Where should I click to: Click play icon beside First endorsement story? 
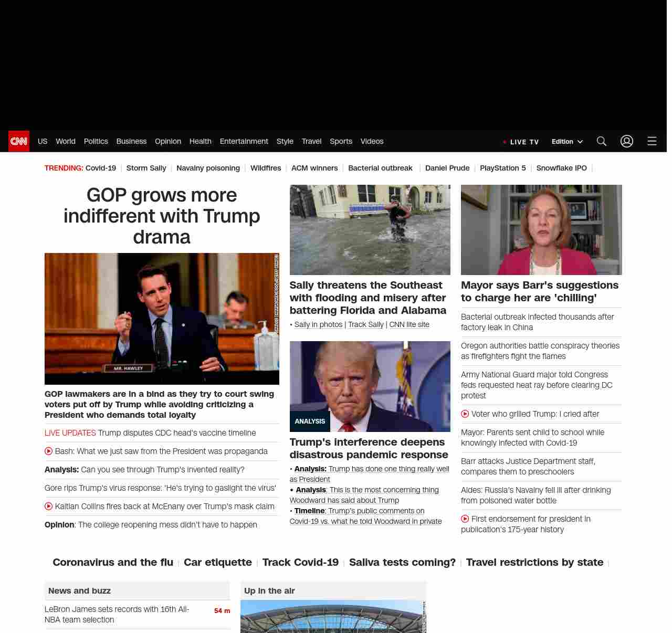click(x=465, y=519)
